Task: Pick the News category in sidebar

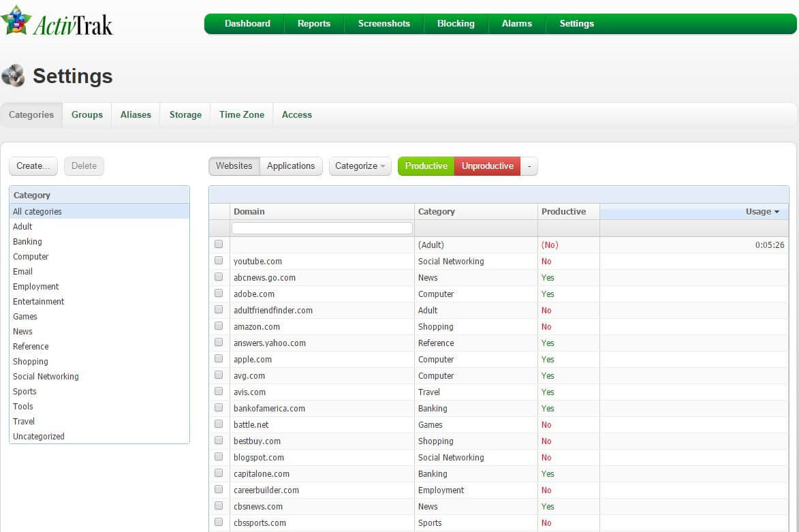Action: point(99,331)
